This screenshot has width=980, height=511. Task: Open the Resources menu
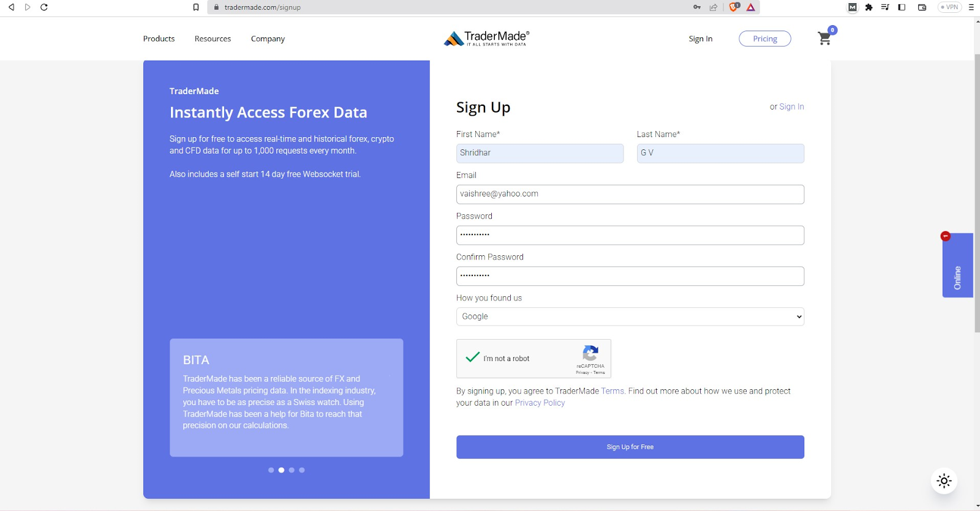(x=213, y=39)
